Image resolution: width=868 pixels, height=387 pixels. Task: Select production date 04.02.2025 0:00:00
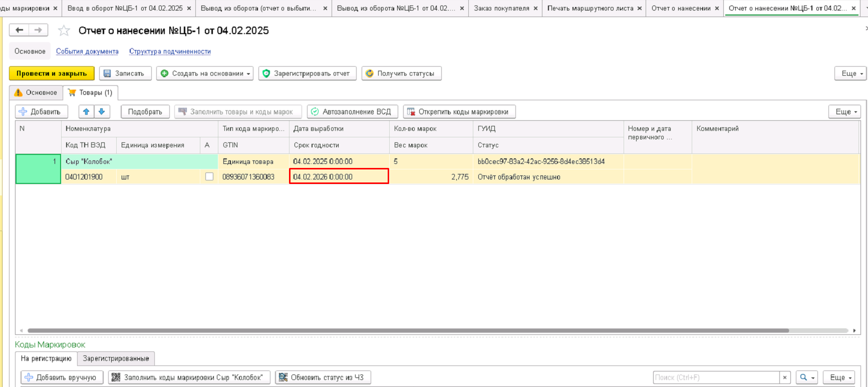[x=339, y=161]
